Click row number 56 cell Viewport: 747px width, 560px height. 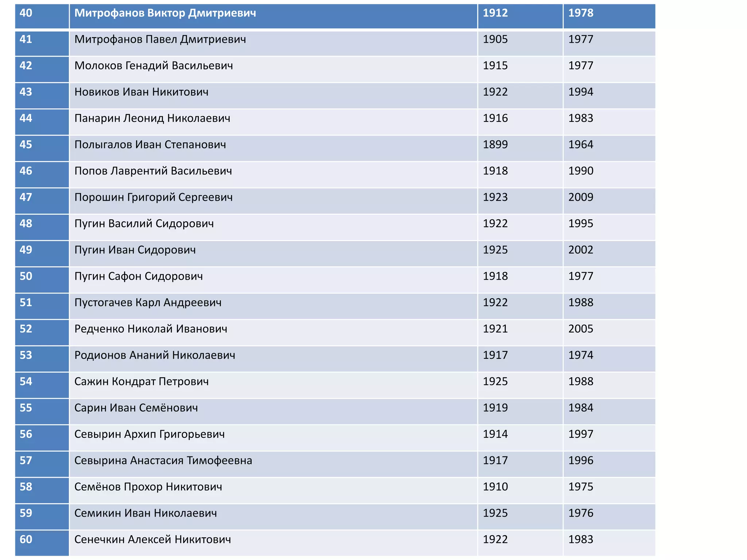tap(26, 434)
